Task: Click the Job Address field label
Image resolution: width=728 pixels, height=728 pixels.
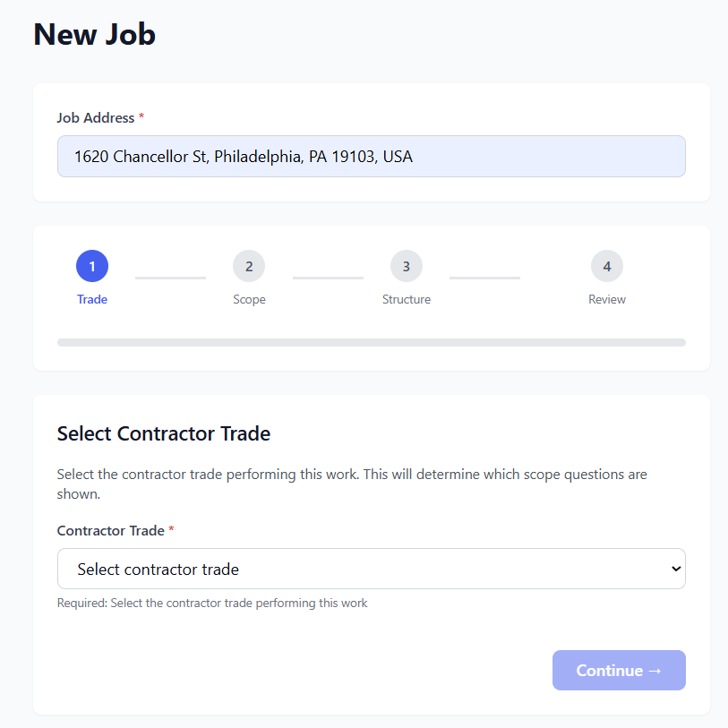Action: [95, 118]
